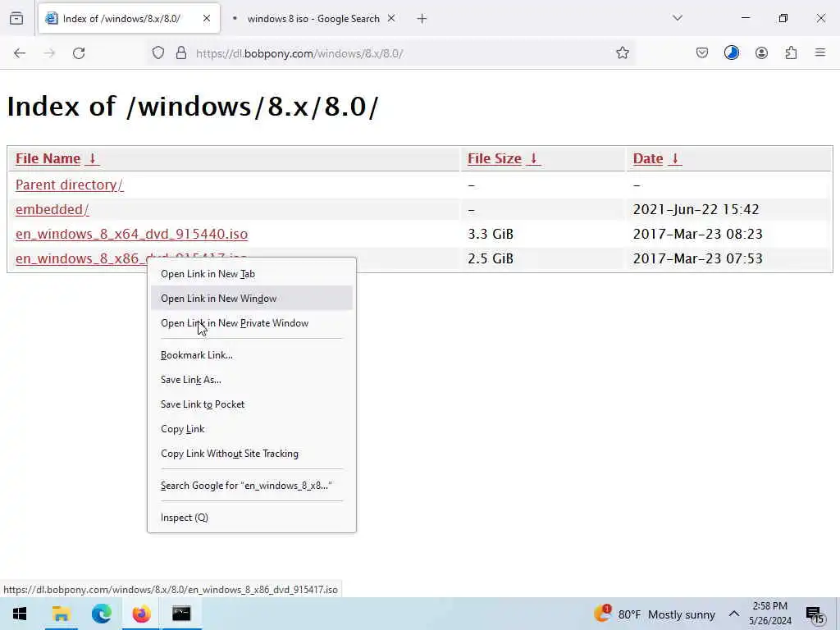Choose Inspect (Q) from context menu
Viewport: 840px width, 630px height.
click(x=251, y=518)
